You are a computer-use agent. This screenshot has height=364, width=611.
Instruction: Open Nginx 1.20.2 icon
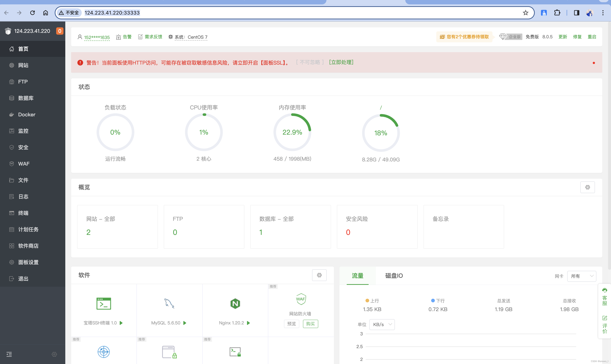coord(235,304)
